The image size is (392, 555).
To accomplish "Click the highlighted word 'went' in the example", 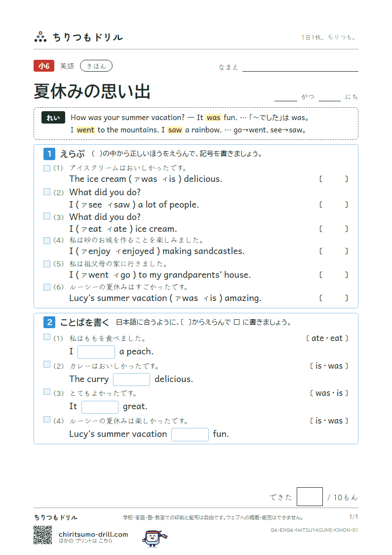I will point(85,130).
